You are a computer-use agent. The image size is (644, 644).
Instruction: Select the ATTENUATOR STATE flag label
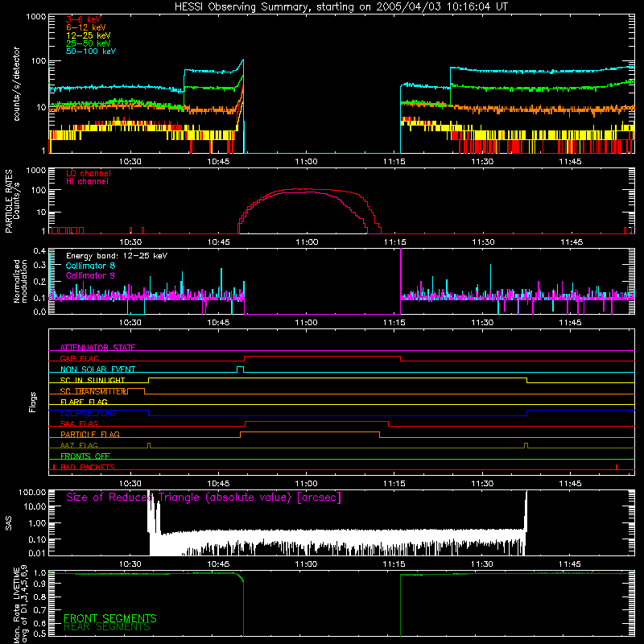point(97,348)
